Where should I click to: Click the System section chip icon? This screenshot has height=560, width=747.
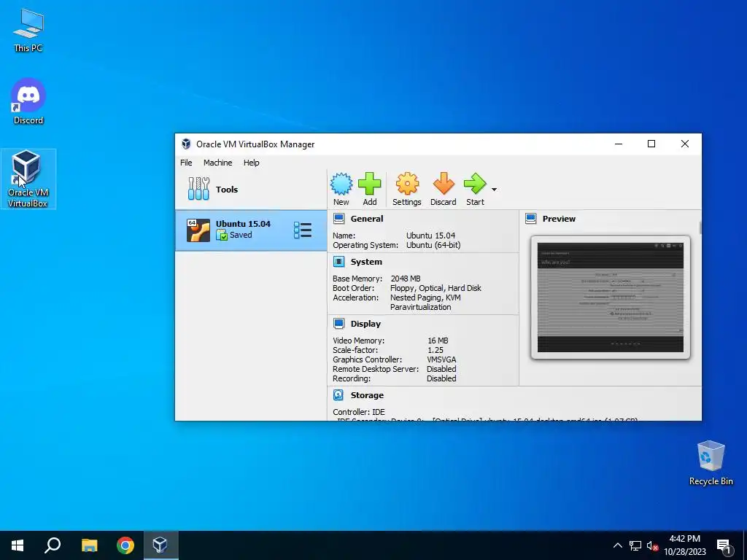pos(338,262)
